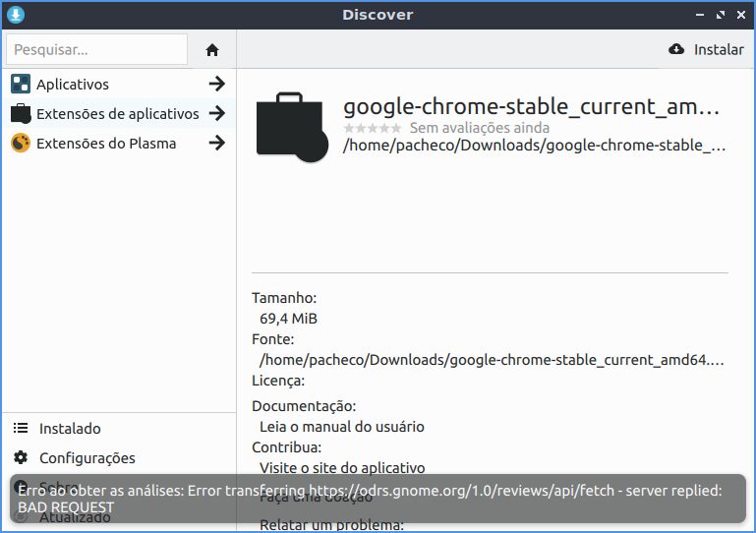Expand arrow beside Extensões do Plasma
This screenshot has width=756, height=533.
click(x=217, y=143)
